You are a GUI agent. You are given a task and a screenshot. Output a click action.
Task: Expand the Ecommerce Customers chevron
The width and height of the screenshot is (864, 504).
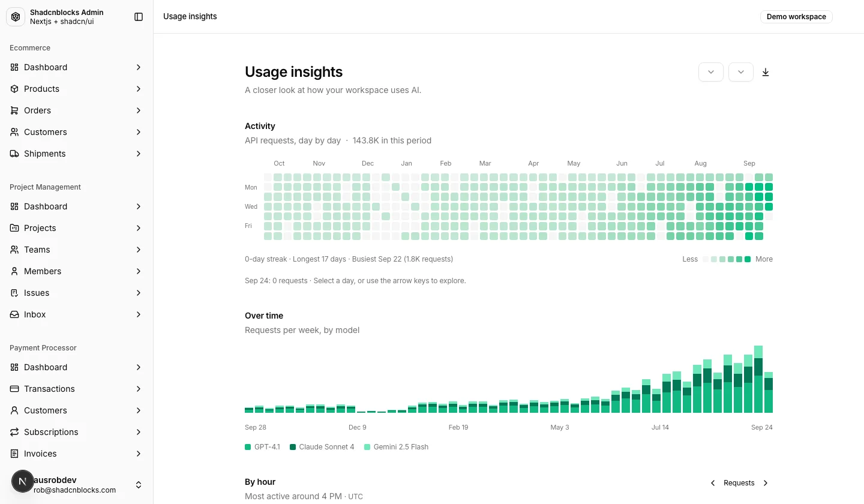point(139,132)
